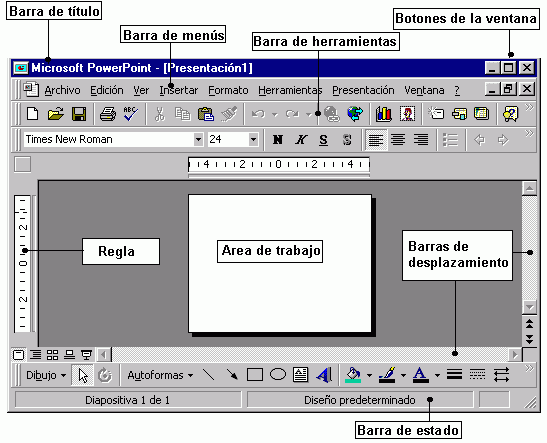Insert a chart with the bar chart icon
This screenshot has height=443, width=547.
[x=383, y=114]
